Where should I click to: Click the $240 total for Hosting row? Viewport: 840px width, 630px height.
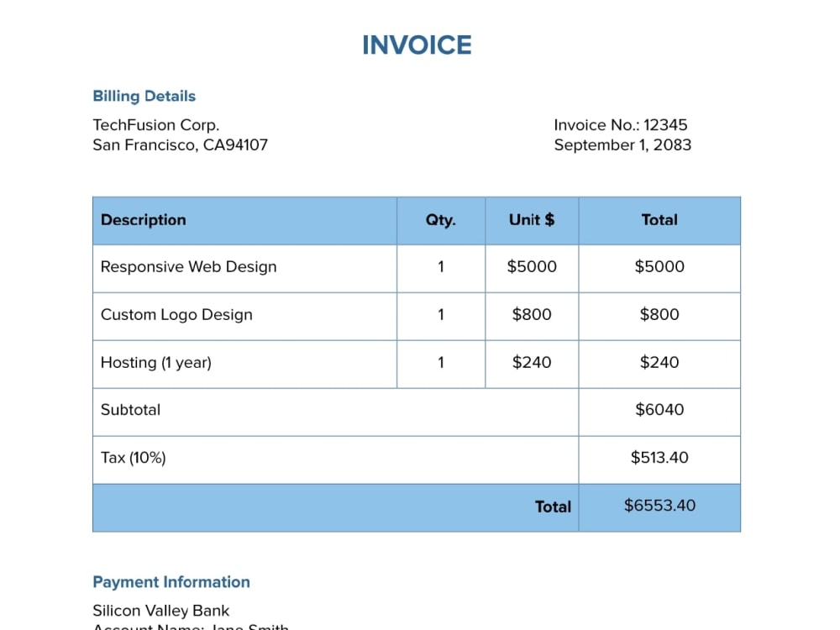(x=659, y=363)
